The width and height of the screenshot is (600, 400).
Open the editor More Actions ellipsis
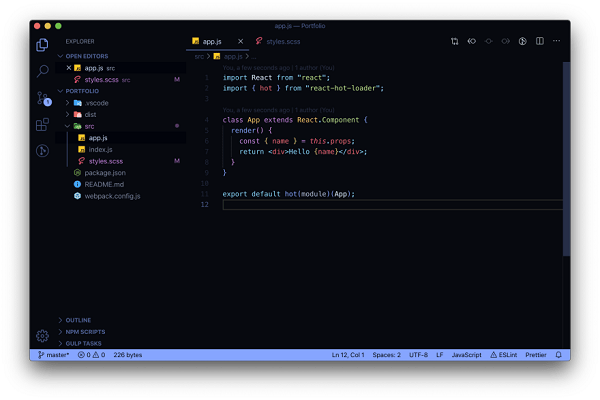(x=557, y=41)
